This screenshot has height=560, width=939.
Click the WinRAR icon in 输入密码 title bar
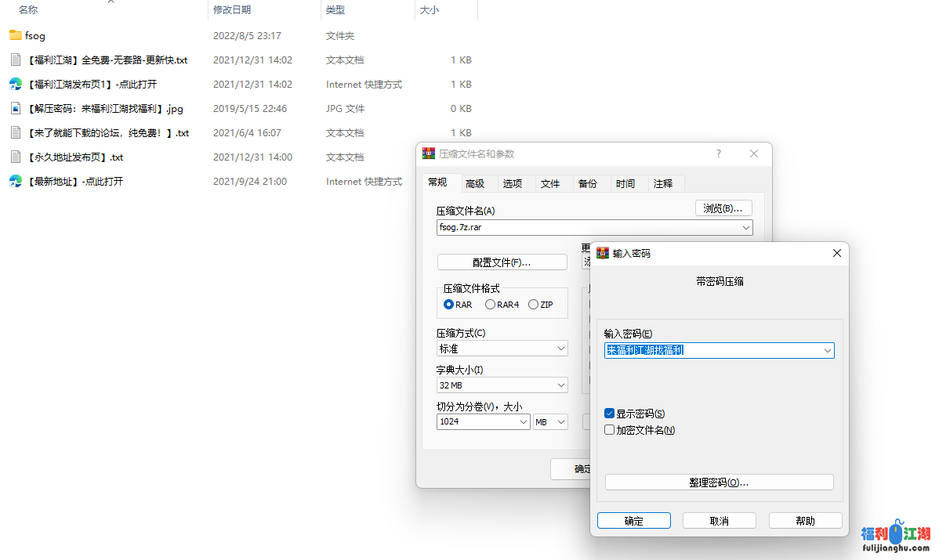[603, 253]
